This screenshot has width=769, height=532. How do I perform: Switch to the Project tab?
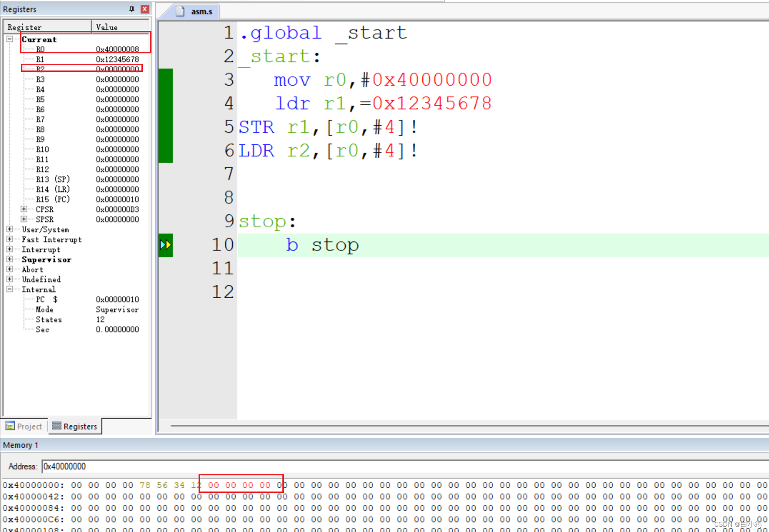[x=24, y=426]
